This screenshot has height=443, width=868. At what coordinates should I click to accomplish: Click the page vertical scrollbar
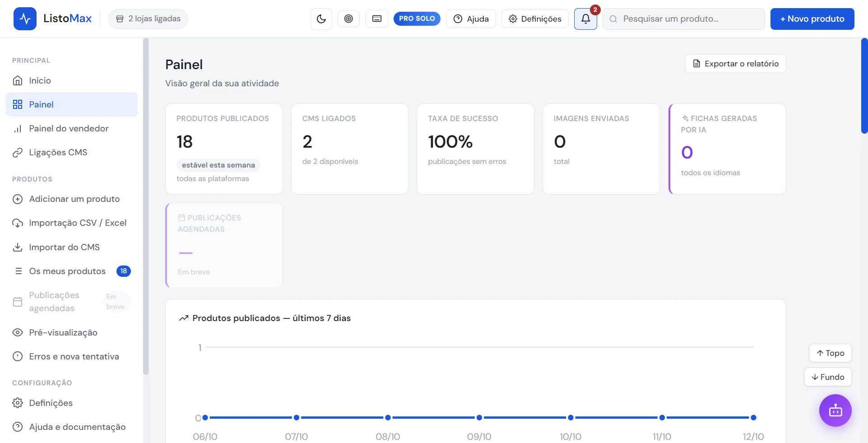tap(864, 86)
